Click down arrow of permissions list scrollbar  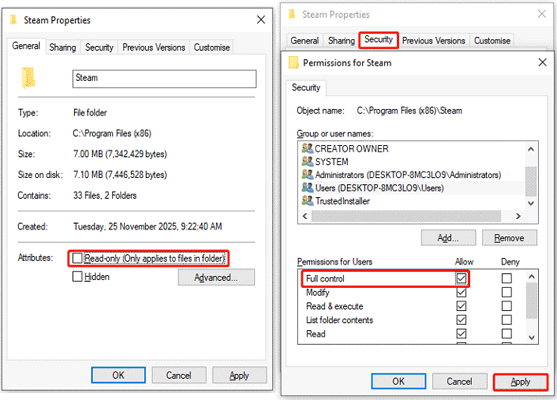click(531, 337)
